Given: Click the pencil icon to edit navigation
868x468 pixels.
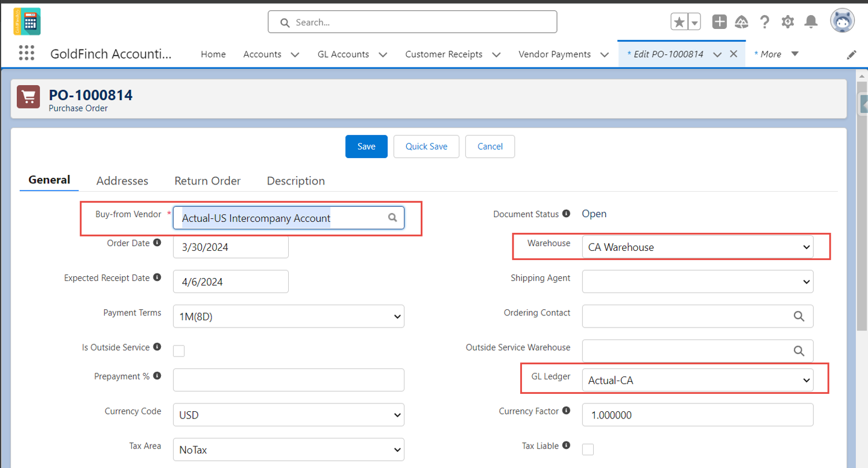Looking at the screenshot, I should click(851, 54).
